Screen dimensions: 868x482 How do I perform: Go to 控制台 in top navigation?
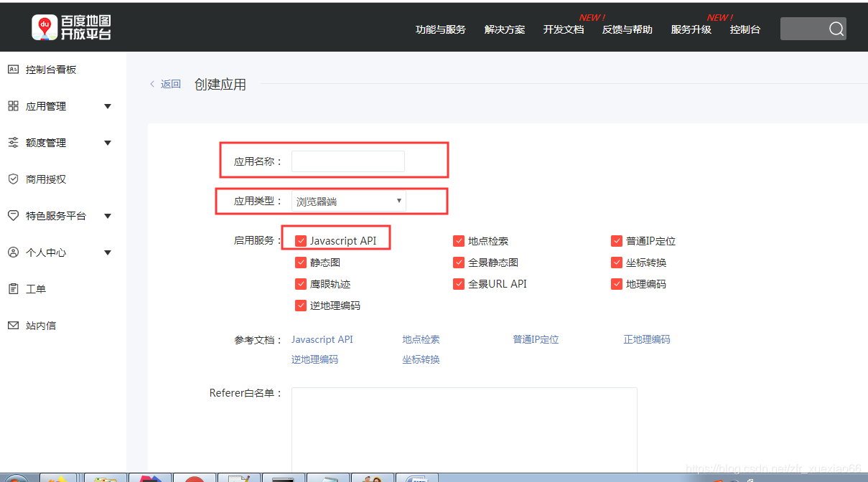745,29
